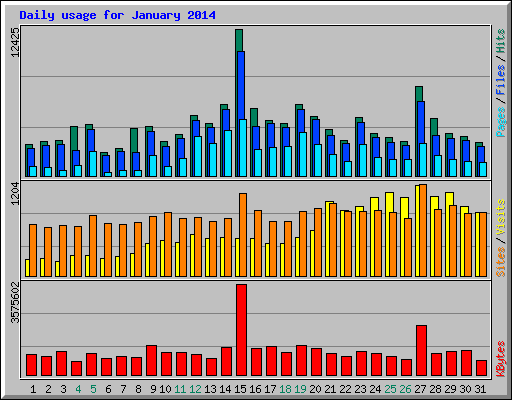Click day label 19 on the x-axis

(300, 389)
